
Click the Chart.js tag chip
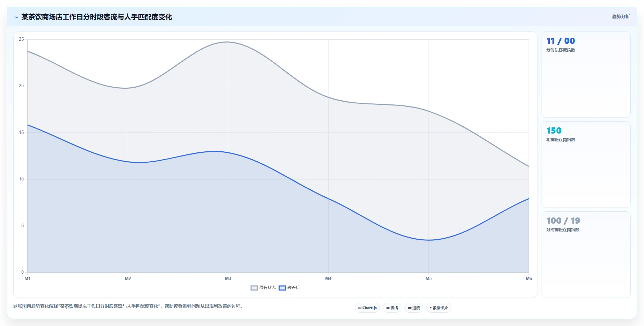367,308
